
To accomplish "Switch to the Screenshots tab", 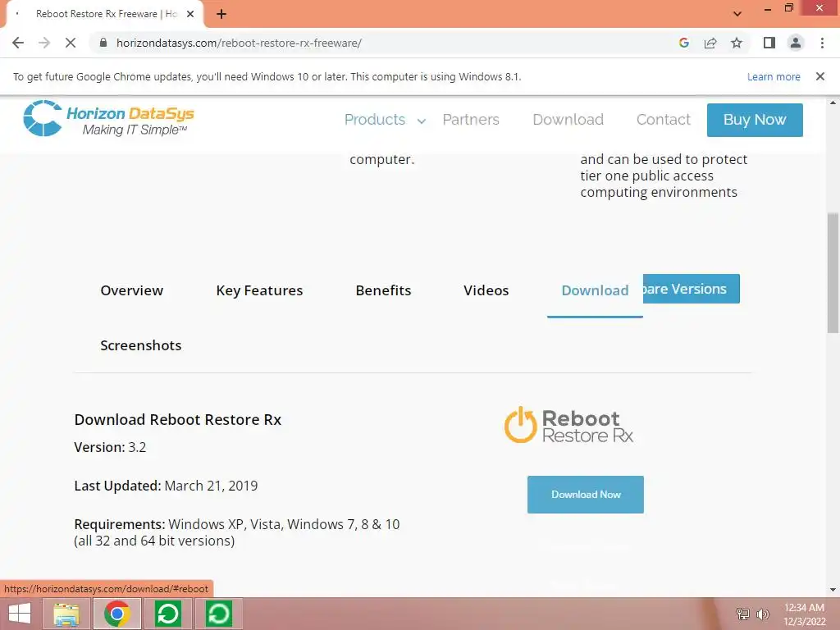I will (x=141, y=345).
